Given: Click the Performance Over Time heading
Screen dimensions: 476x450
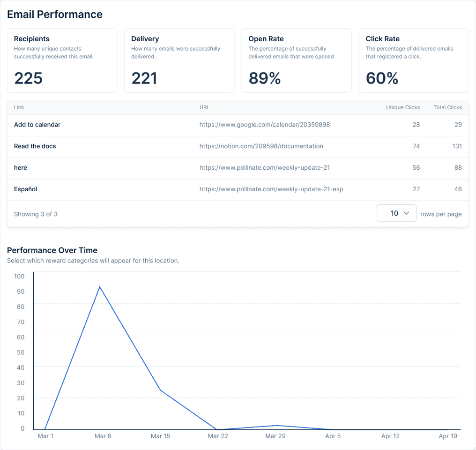Looking at the screenshot, I should [x=52, y=250].
